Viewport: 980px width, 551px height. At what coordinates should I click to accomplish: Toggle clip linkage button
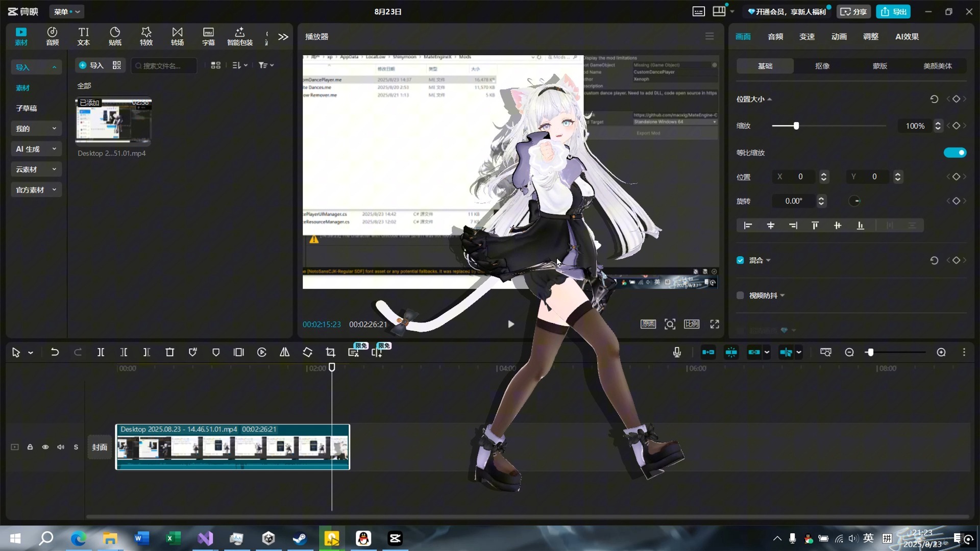754,352
